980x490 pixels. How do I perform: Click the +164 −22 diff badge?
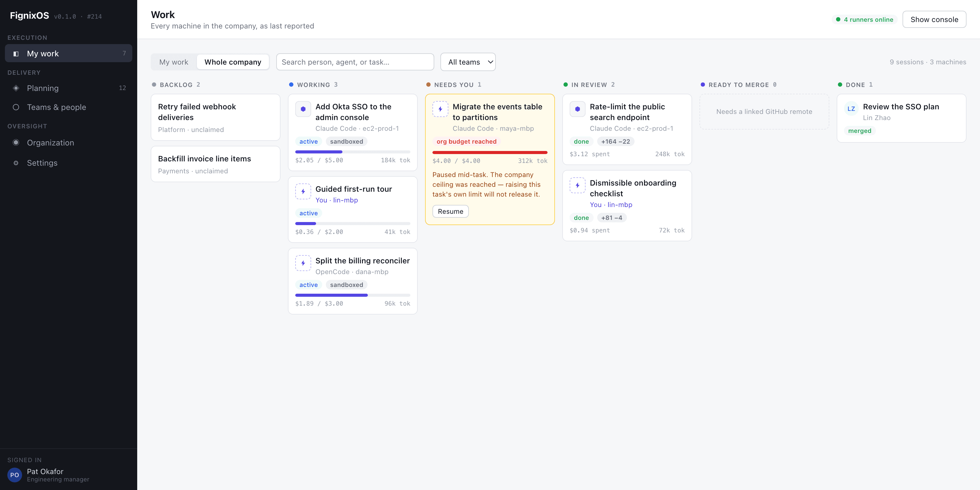click(x=615, y=141)
